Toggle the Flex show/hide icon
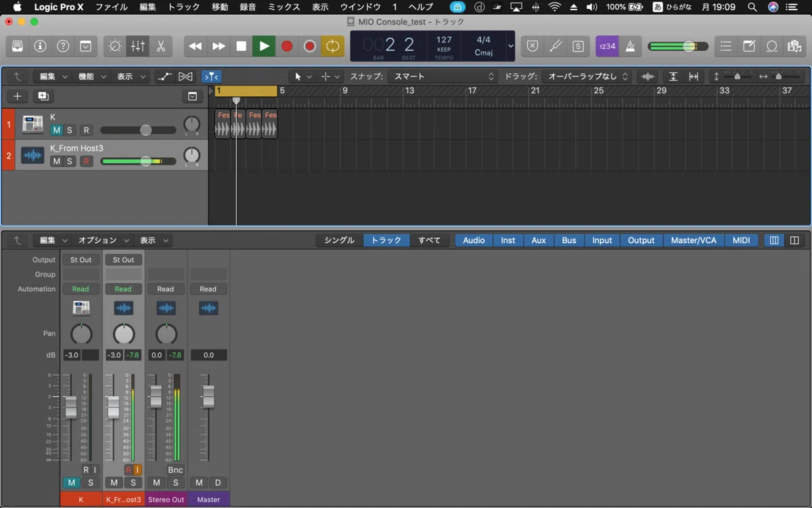The width and height of the screenshot is (812, 508). [185, 77]
